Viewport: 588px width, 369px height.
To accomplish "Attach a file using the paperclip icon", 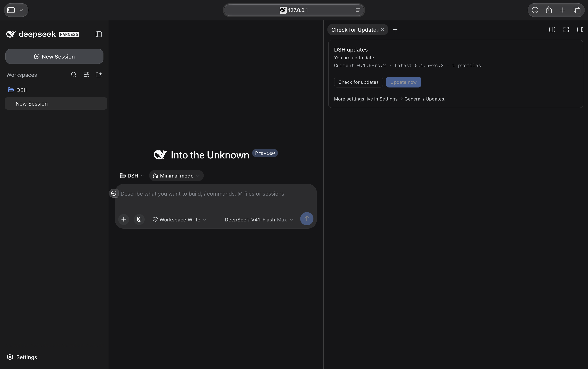I will click(x=139, y=219).
